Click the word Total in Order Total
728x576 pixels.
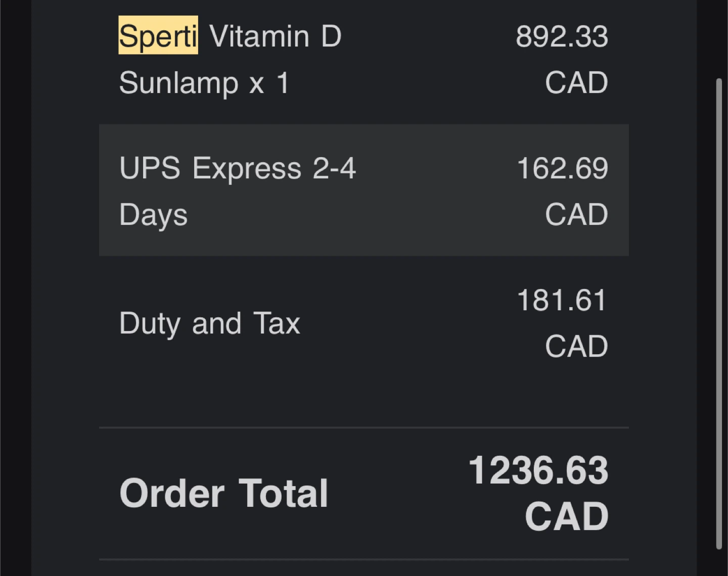(x=284, y=493)
